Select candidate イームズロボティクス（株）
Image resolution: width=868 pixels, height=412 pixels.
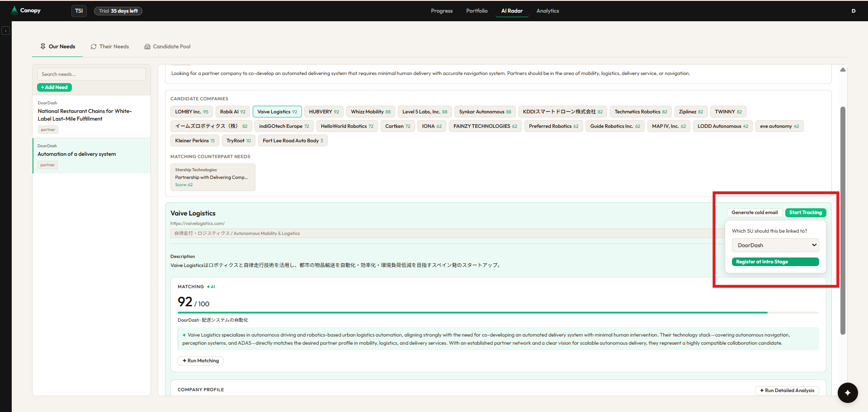pyautogui.click(x=211, y=126)
